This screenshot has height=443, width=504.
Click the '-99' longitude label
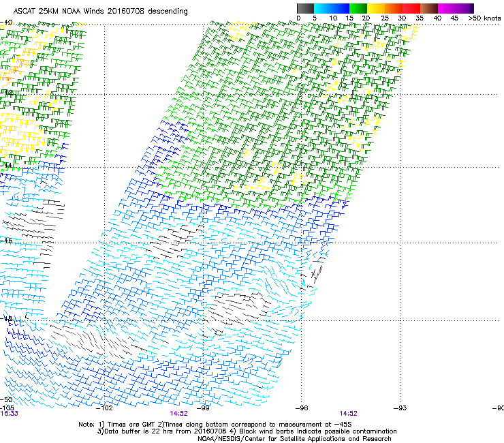pos(204,408)
